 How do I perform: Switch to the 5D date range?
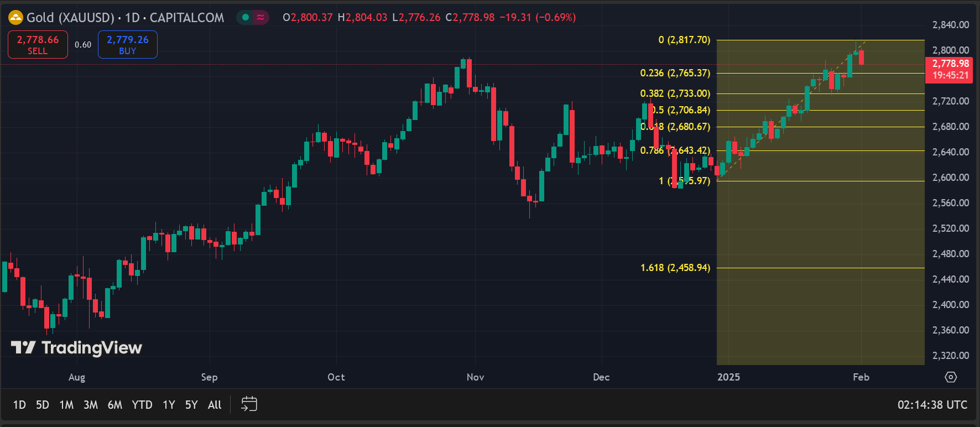pos(43,405)
